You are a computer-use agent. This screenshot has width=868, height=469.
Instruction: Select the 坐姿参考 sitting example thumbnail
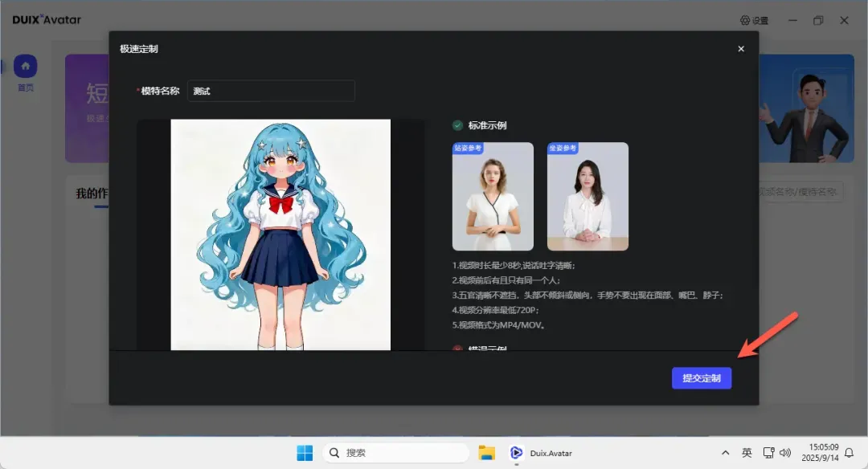588,197
